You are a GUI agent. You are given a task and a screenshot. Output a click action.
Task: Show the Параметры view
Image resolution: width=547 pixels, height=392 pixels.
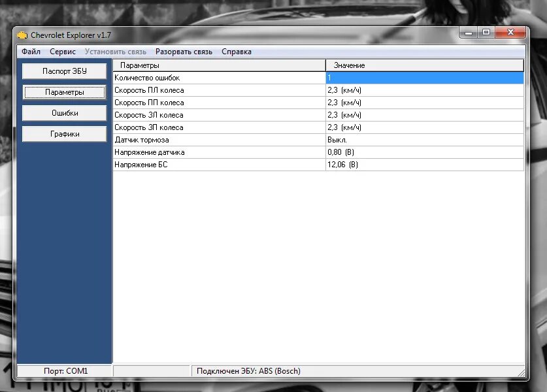65,92
